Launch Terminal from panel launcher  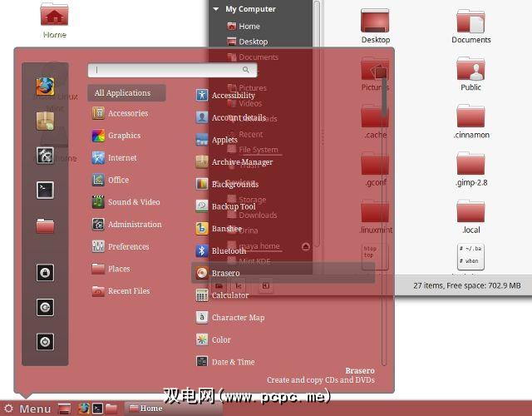98,409
